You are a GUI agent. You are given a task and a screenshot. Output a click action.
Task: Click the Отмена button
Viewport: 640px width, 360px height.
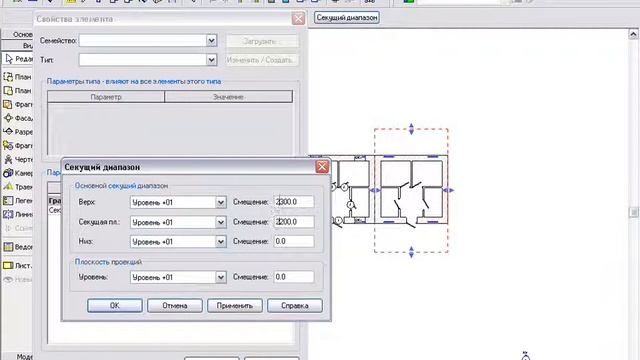point(175,305)
